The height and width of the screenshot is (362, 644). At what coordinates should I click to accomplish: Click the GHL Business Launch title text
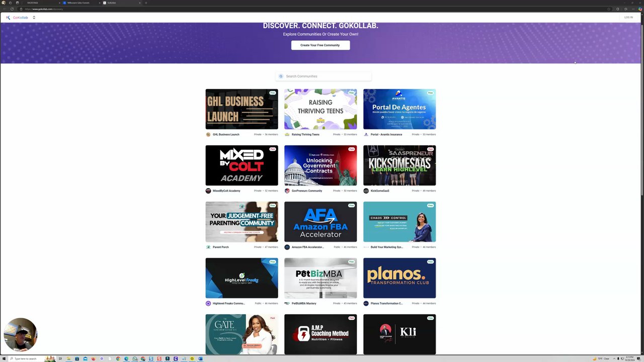(x=226, y=135)
